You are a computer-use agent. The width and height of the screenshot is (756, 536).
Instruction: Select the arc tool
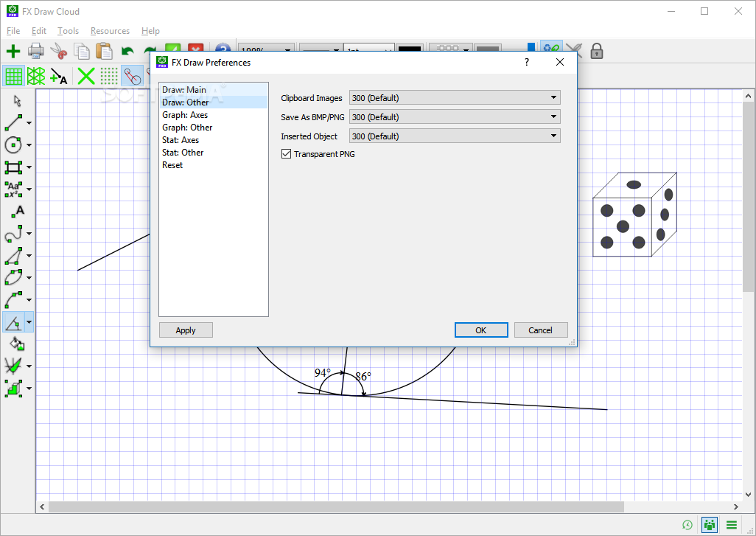click(x=13, y=299)
